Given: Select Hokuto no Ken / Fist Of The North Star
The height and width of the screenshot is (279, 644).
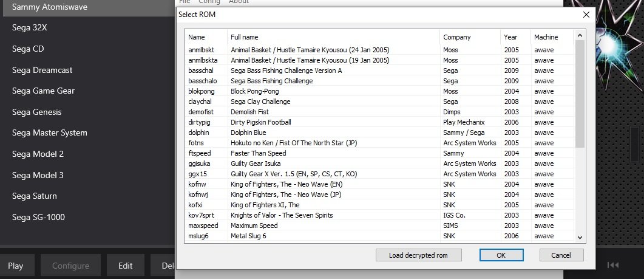Looking at the screenshot, I should [x=379, y=143].
